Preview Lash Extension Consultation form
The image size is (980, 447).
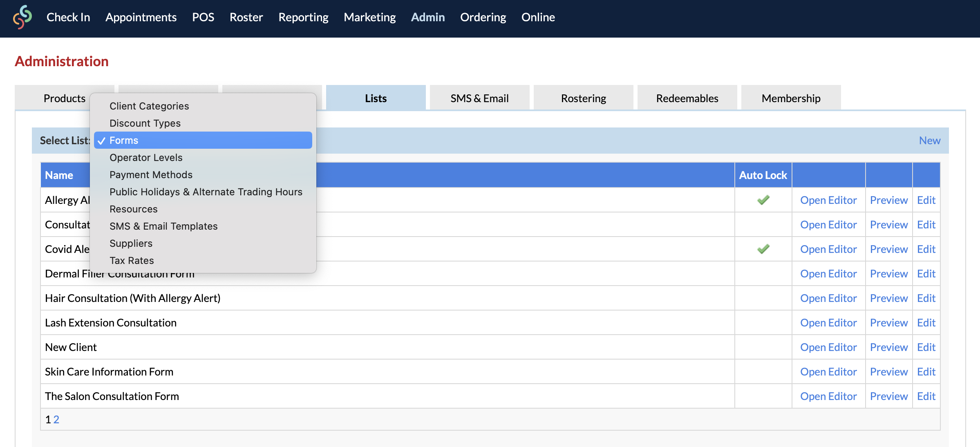pyautogui.click(x=889, y=322)
